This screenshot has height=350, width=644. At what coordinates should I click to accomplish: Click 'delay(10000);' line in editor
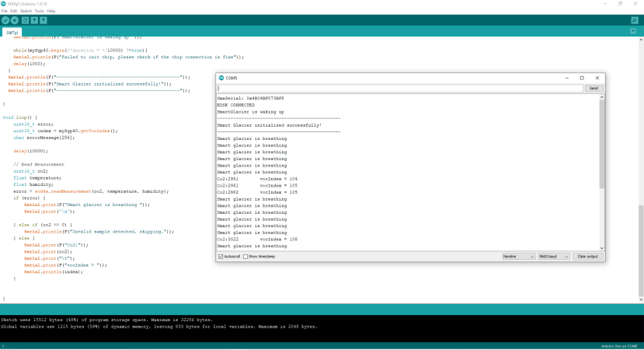click(30, 151)
